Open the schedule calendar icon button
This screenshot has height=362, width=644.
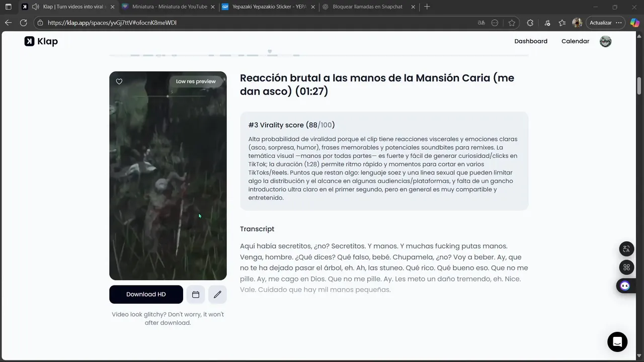point(196,295)
